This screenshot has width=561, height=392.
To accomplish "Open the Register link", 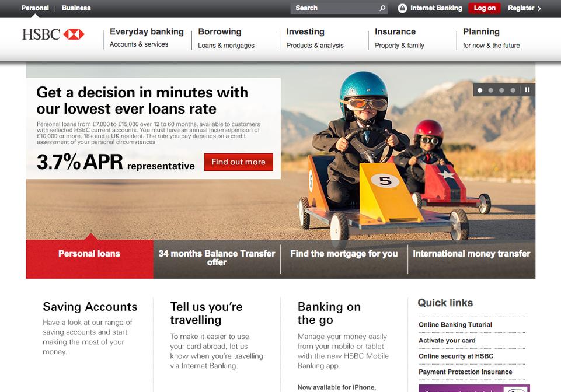I will (524, 8).
